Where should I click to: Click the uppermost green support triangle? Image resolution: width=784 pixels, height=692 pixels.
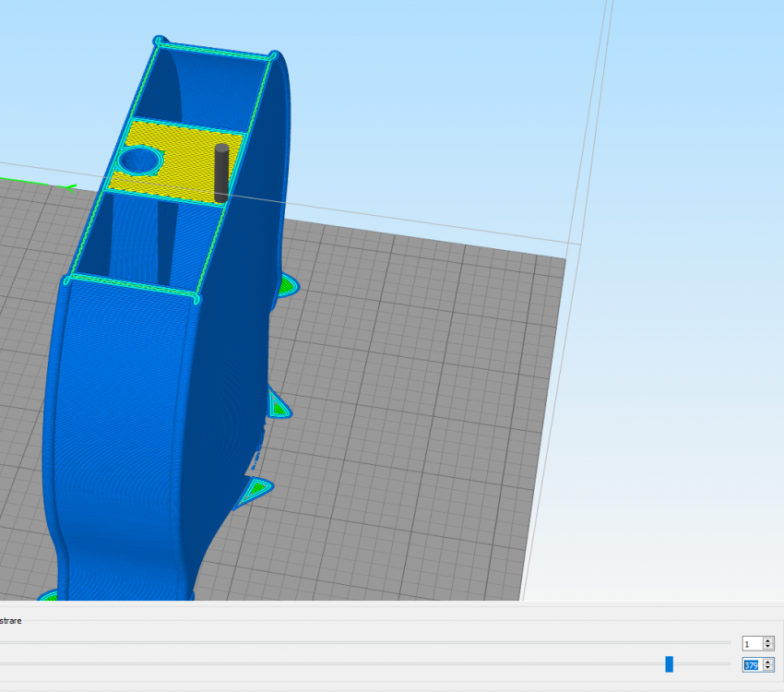(287, 285)
